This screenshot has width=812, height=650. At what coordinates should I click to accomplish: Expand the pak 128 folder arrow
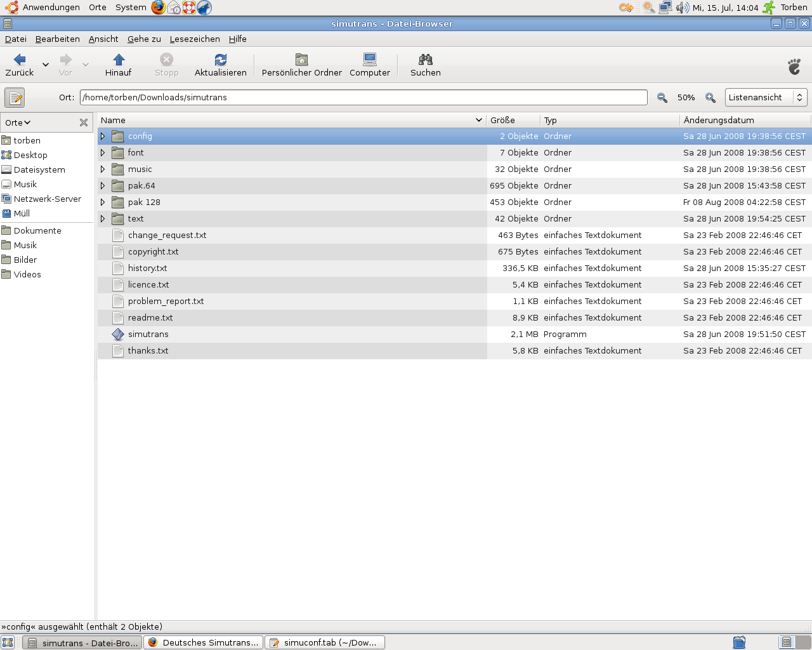[103, 202]
